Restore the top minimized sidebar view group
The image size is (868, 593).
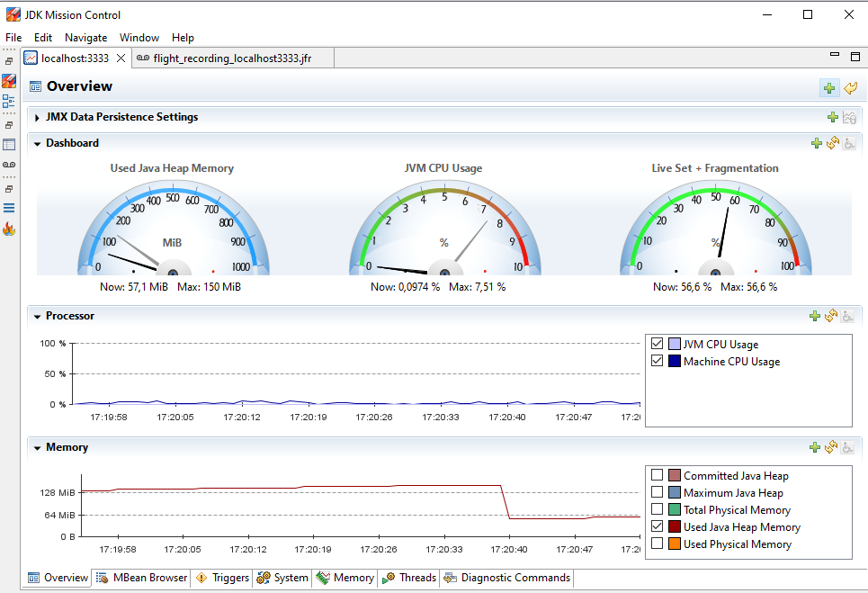(9, 61)
